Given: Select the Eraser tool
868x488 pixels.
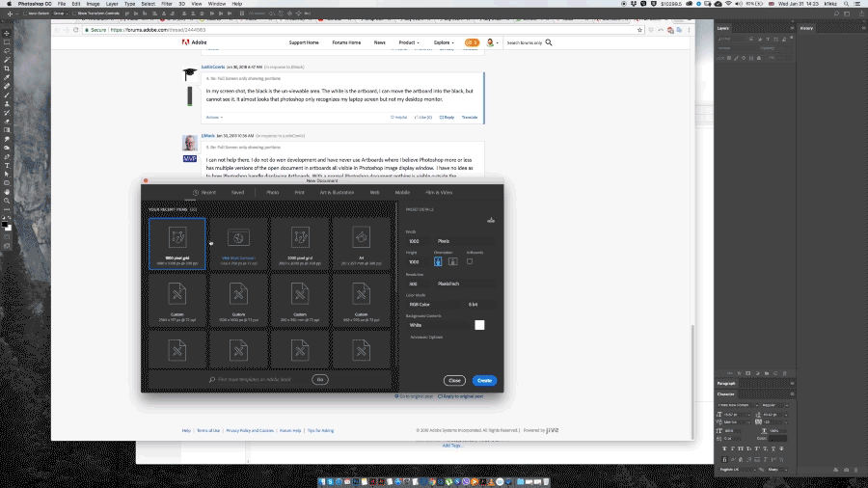Looking at the screenshot, I should pyautogui.click(x=7, y=122).
